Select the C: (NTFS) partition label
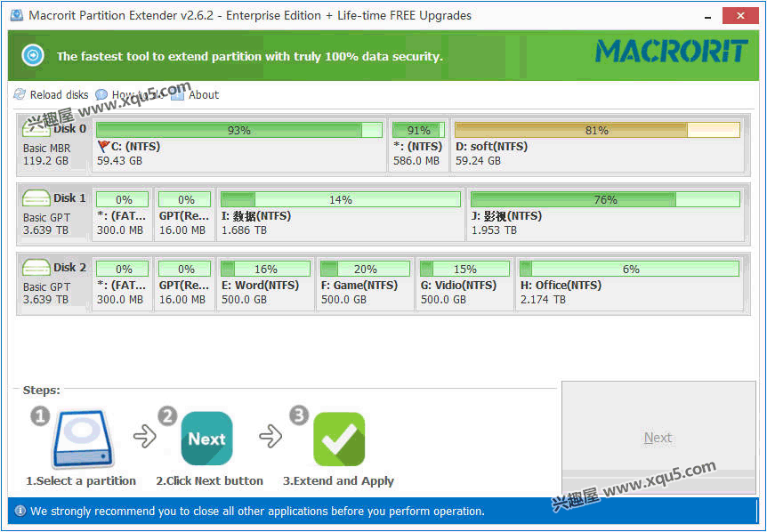Viewport: 767px width, 532px height. coord(135,146)
